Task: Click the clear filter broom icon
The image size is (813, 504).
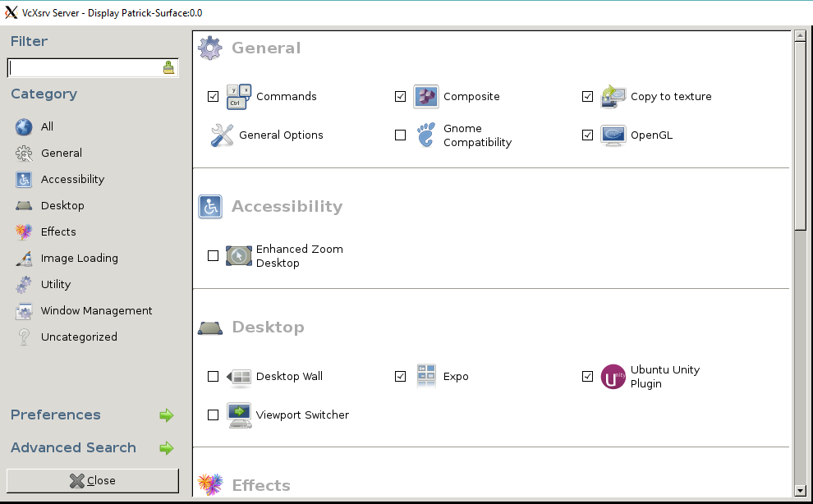Action: click(x=168, y=67)
